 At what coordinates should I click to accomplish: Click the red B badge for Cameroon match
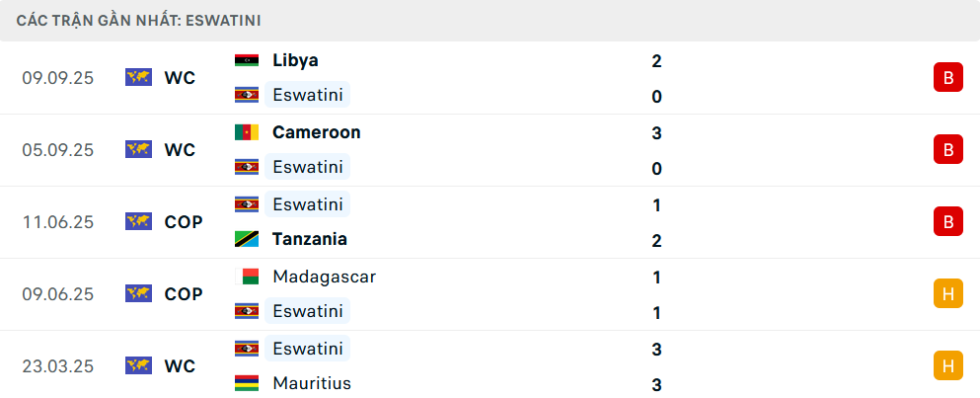947,150
